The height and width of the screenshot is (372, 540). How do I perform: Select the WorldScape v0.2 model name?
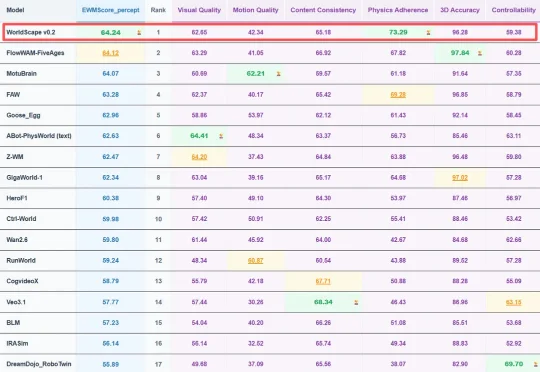(31, 32)
